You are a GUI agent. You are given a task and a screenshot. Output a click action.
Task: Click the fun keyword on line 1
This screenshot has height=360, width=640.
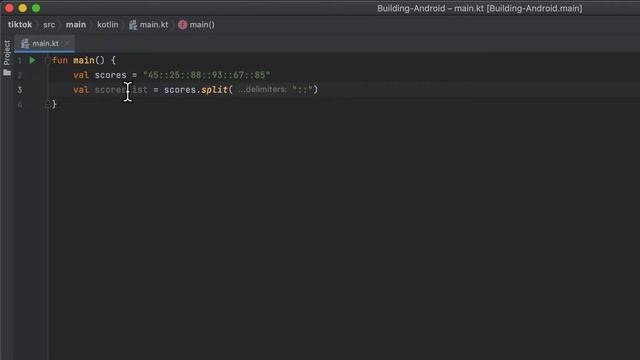click(x=60, y=60)
